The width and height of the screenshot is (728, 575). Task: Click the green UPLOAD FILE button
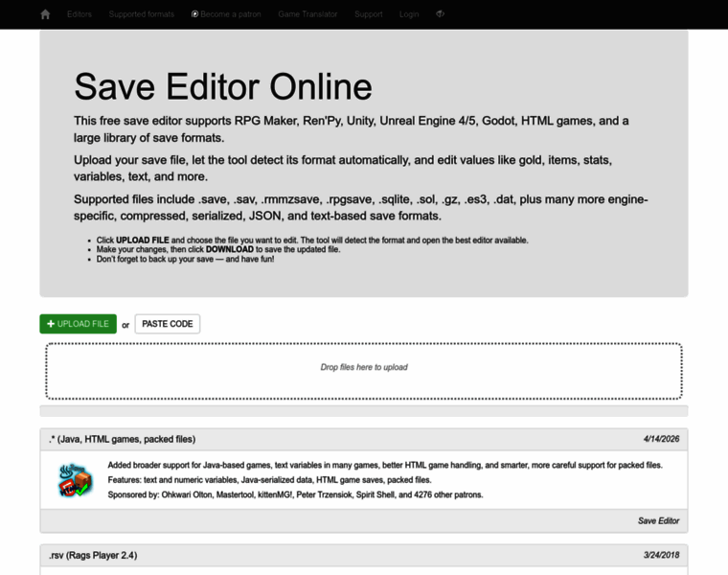point(78,324)
